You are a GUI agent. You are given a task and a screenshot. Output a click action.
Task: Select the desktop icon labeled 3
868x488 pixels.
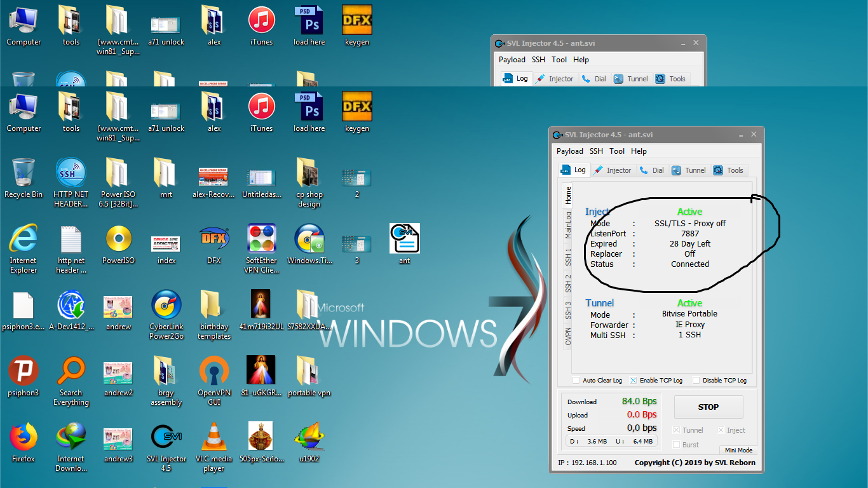(356, 244)
